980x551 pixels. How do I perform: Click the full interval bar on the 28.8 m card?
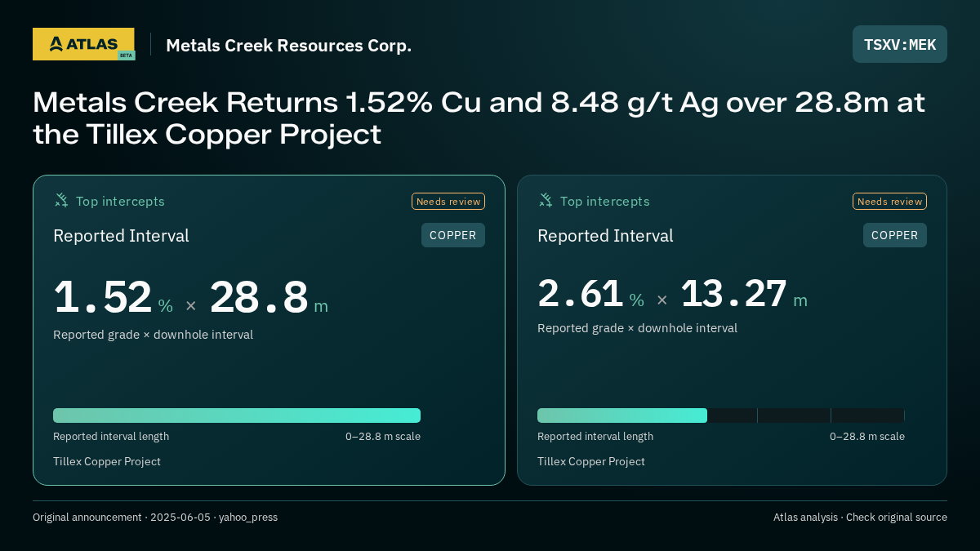[x=237, y=415]
